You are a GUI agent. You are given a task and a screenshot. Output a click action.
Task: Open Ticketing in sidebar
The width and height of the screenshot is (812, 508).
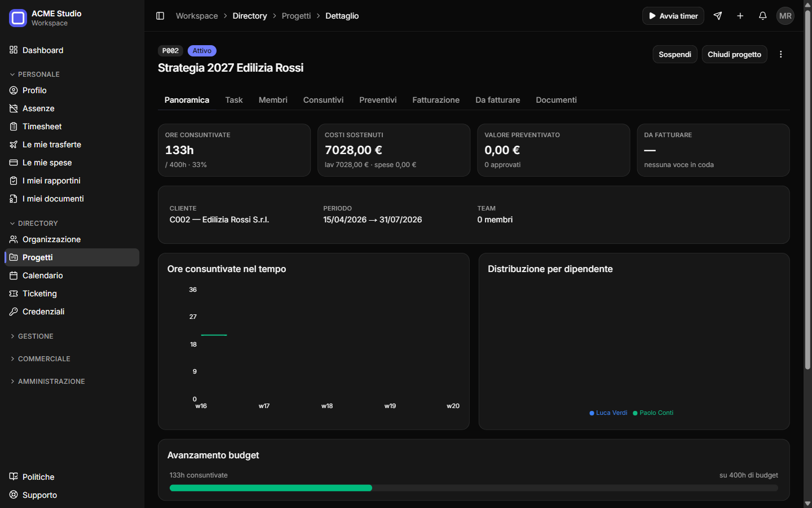coord(72,294)
